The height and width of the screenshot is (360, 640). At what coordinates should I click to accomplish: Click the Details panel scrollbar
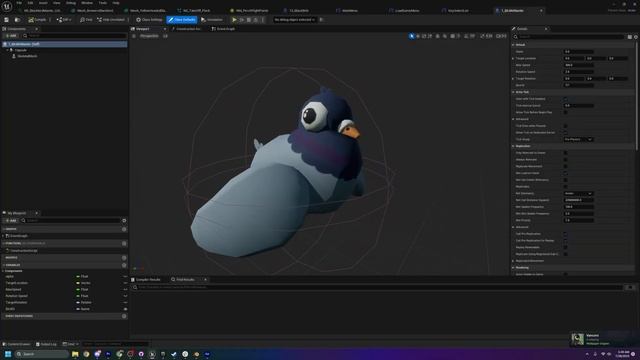pyautogui.click(x=637, y=95)
